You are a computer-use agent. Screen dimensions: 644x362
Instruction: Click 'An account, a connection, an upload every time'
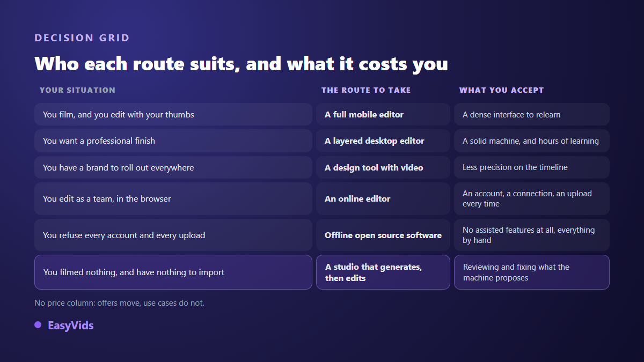(x=532, y=198)
